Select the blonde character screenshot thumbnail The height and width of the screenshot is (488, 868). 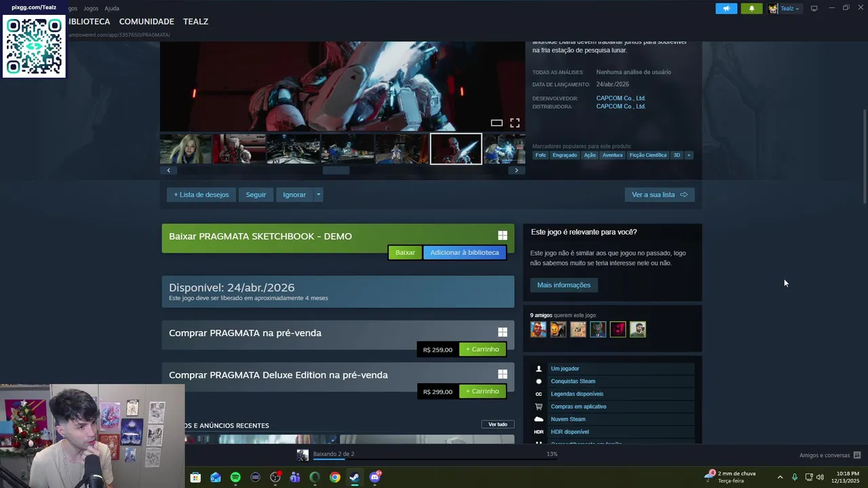pos(185,149)
